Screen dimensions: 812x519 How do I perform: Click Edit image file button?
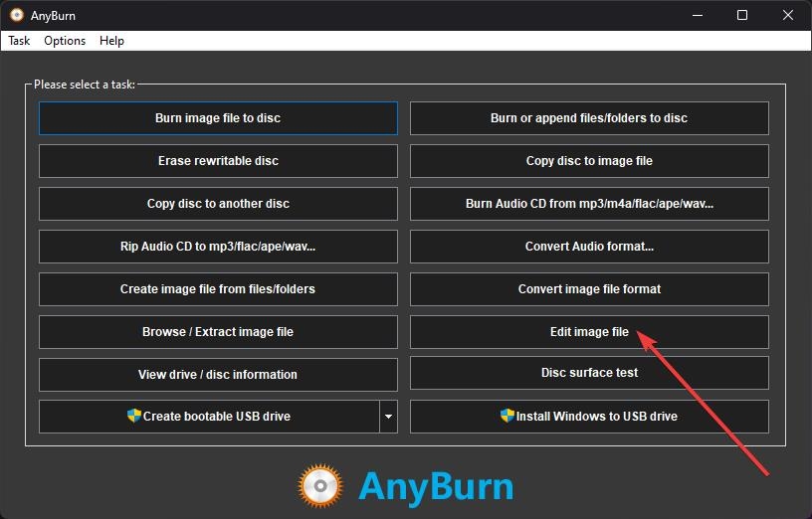pyautogui.click(x=589, y=332)
